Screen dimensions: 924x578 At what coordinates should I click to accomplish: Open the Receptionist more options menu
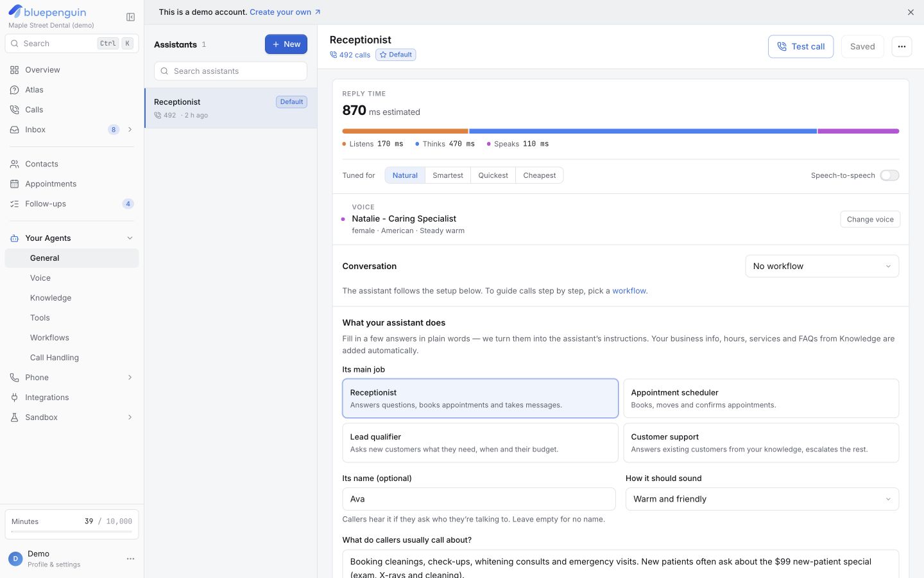[x=902, y=46]
